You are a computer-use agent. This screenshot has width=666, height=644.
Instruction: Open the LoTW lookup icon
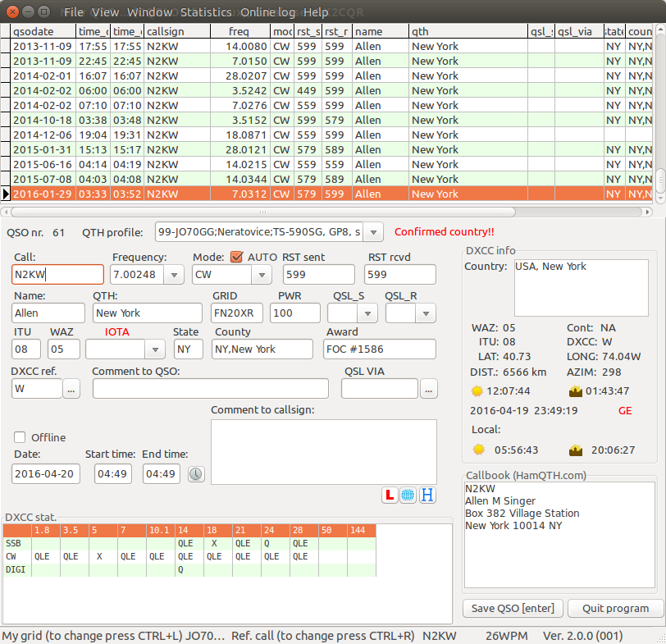[x=390, y=495]
